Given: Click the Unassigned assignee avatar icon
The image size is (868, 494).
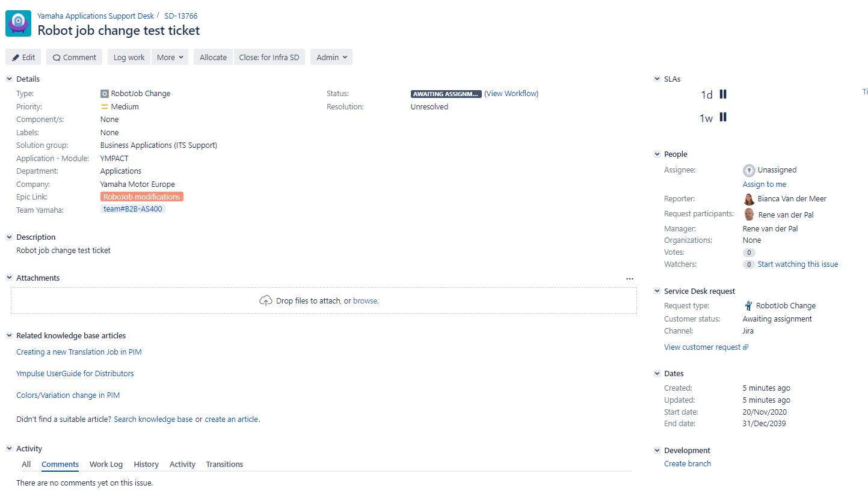Looking at the screenshot, I should (749, 170).
